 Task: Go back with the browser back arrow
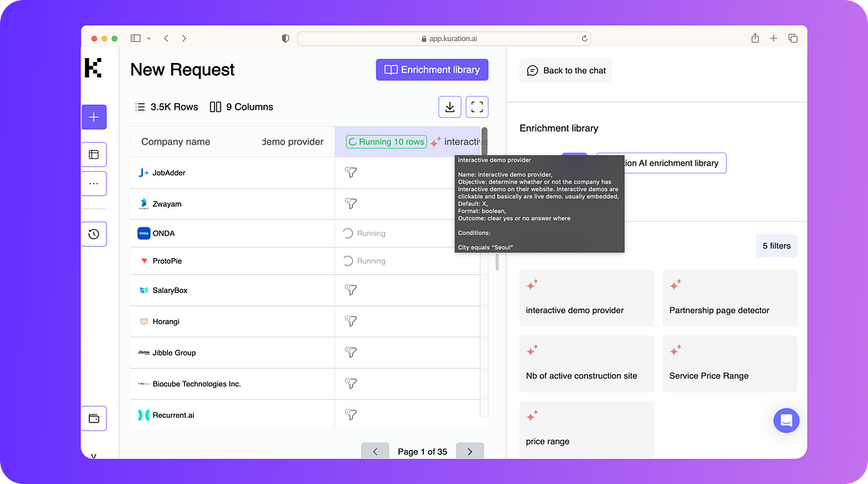coord(166,38)
